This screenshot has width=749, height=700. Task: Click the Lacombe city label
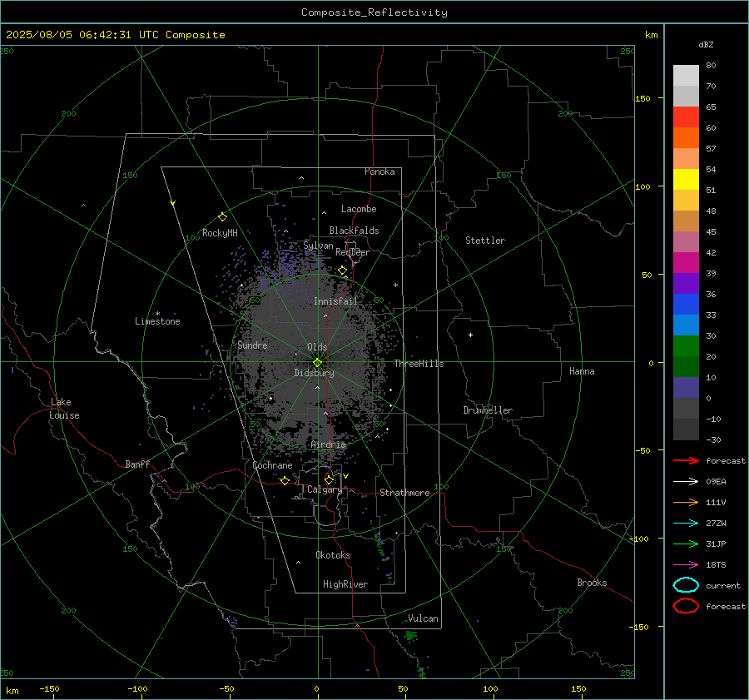359,209
